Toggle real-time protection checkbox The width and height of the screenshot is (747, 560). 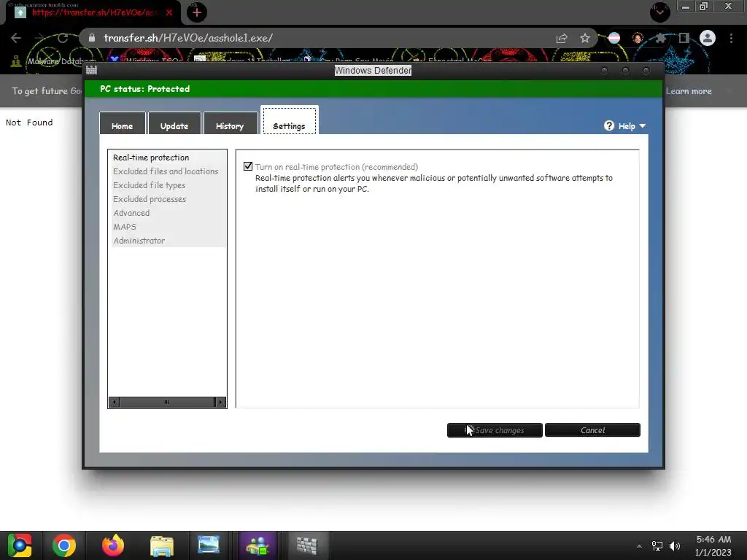coord(248,166)
